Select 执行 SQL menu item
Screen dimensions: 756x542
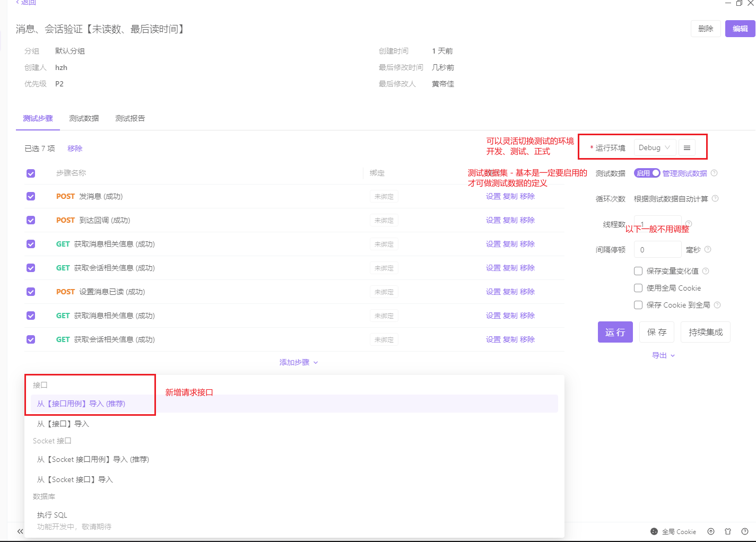click(294, 520)
